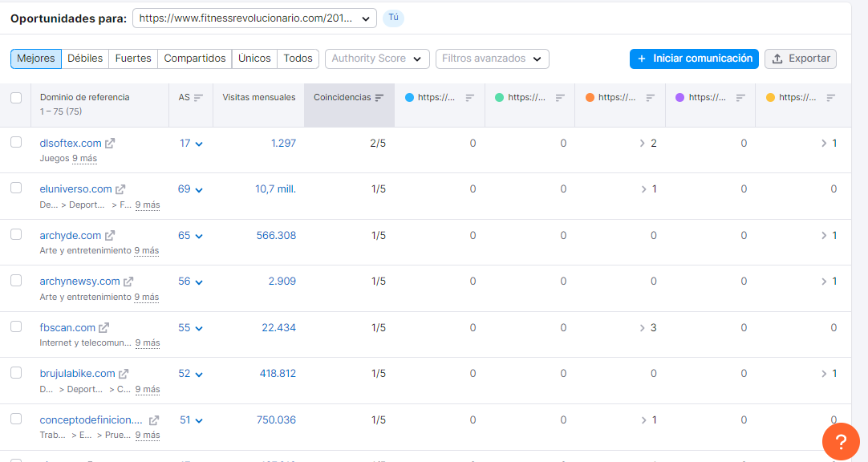Toggle the select-all checkbox in table header
This screenshot has height=462, width=868.
pos(16,98)
